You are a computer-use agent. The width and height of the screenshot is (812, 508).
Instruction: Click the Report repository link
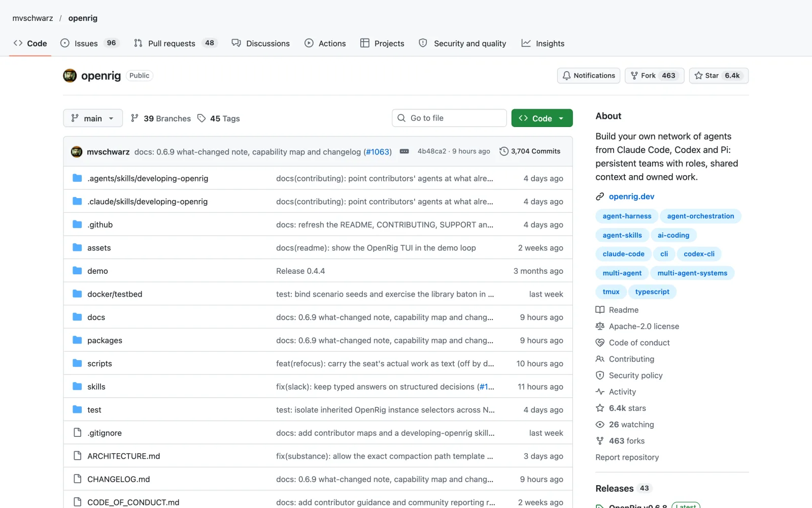[x=627, y=457]
